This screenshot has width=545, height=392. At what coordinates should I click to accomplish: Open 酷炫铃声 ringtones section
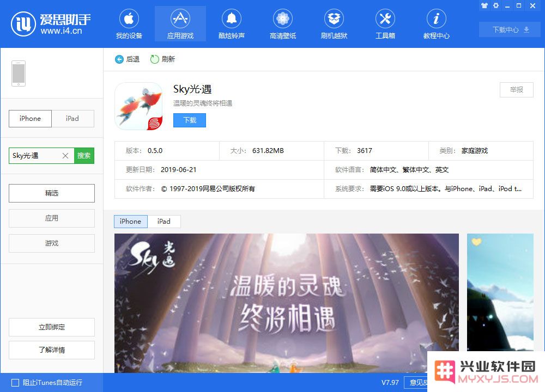coord(232,24)
